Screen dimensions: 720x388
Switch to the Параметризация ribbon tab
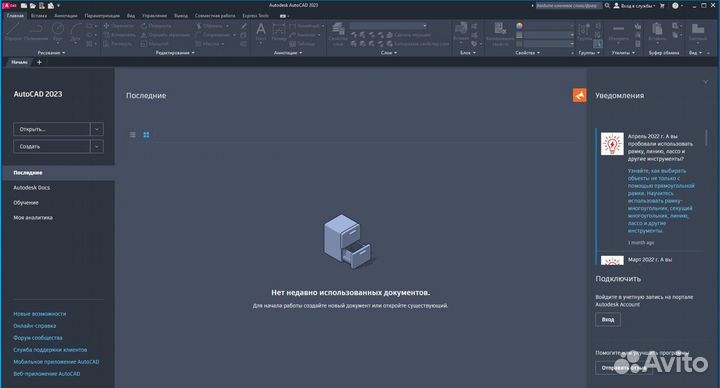coord(102,16)
